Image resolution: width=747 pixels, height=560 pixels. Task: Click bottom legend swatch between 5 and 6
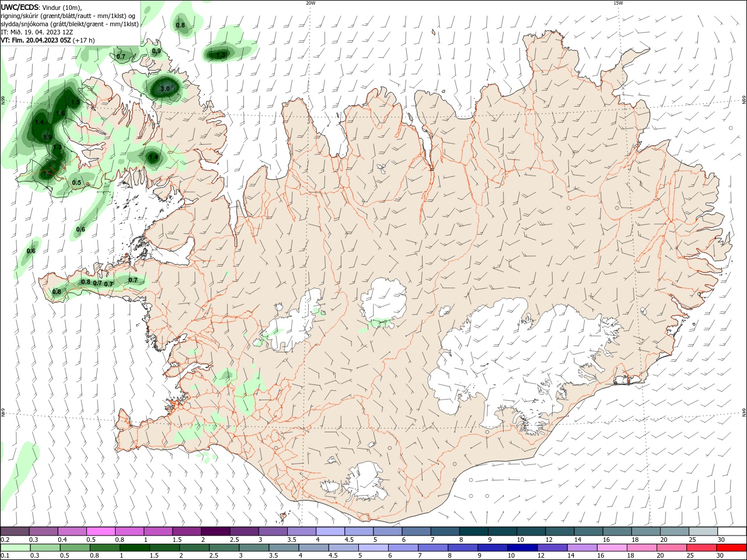click(x=373, y=548)
